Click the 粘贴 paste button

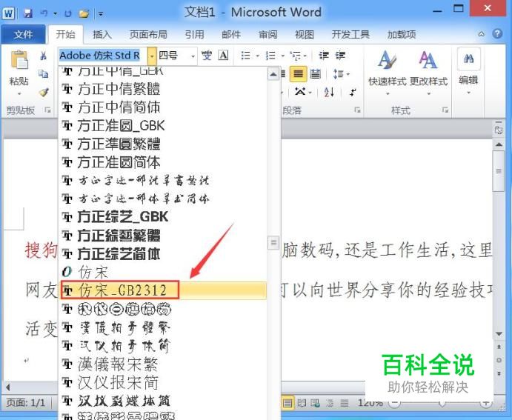tap(19, 73)
